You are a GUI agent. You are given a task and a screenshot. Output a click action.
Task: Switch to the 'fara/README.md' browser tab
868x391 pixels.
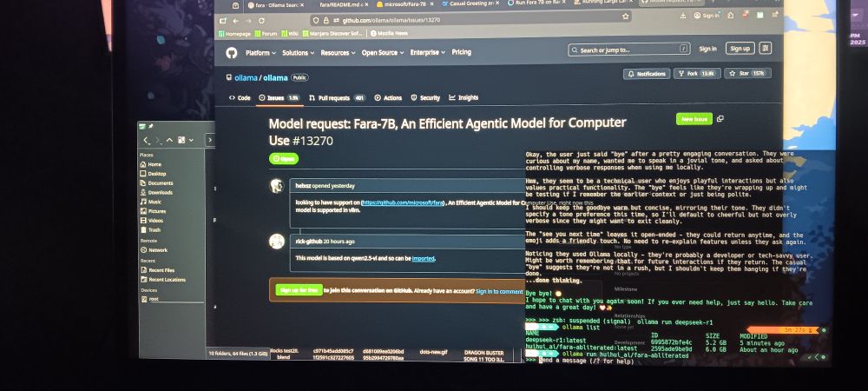(339, 4)
